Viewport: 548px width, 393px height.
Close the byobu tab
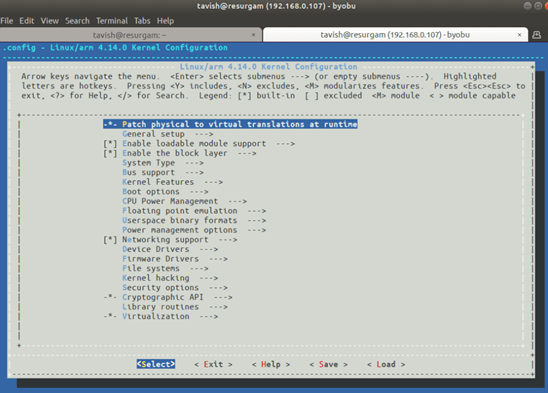(519, 35)
